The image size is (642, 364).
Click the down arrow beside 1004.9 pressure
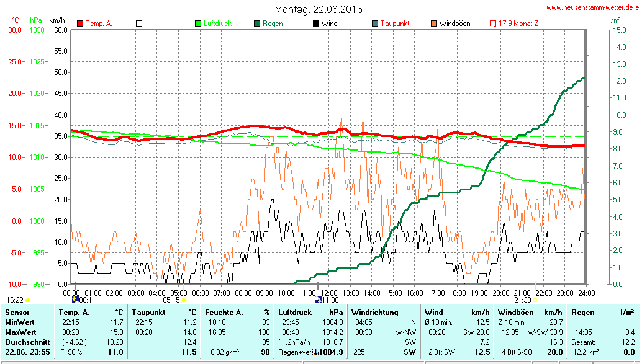point(315,352)
